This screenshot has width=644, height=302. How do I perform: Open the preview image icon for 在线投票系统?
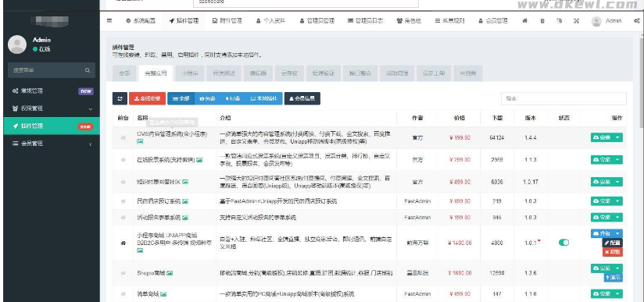[x=199, y=160]
